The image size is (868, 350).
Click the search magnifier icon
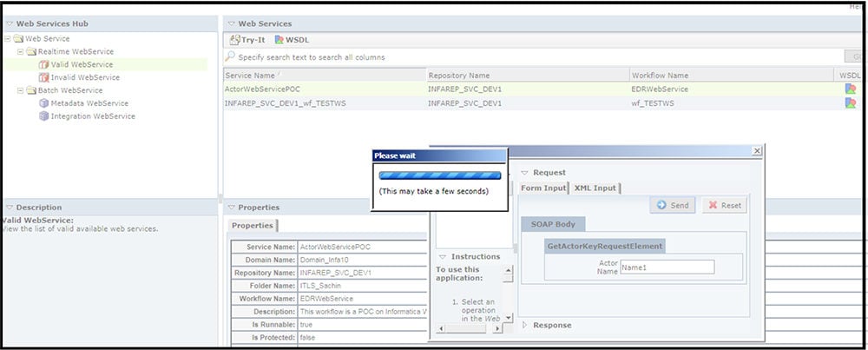230,56
